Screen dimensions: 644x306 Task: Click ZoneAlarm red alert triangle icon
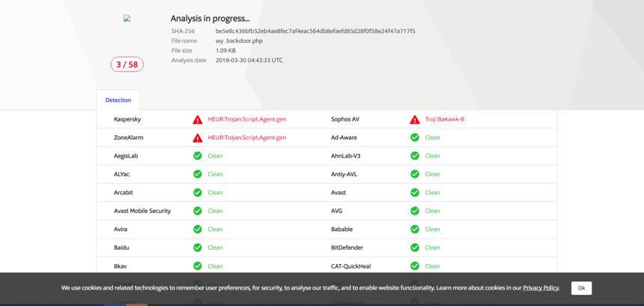pyautogui.click(x=198, y=138)
